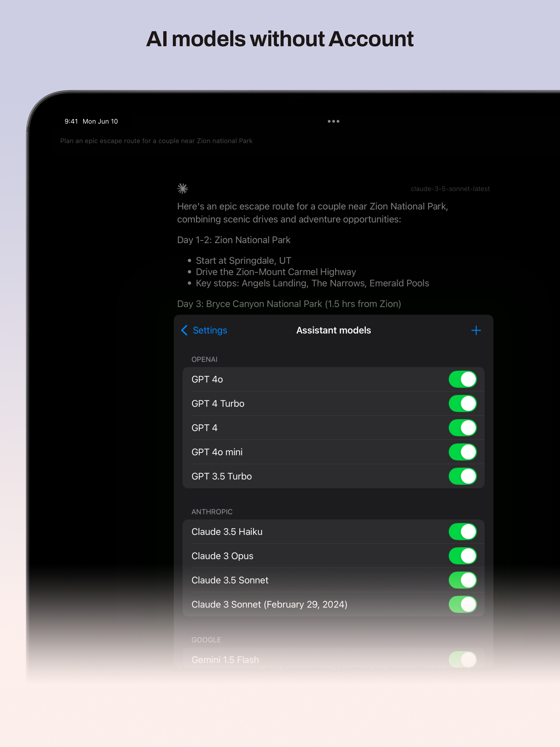Toggle Claude 3.5 Haiku off
The image size is (560, 747).
462,532
